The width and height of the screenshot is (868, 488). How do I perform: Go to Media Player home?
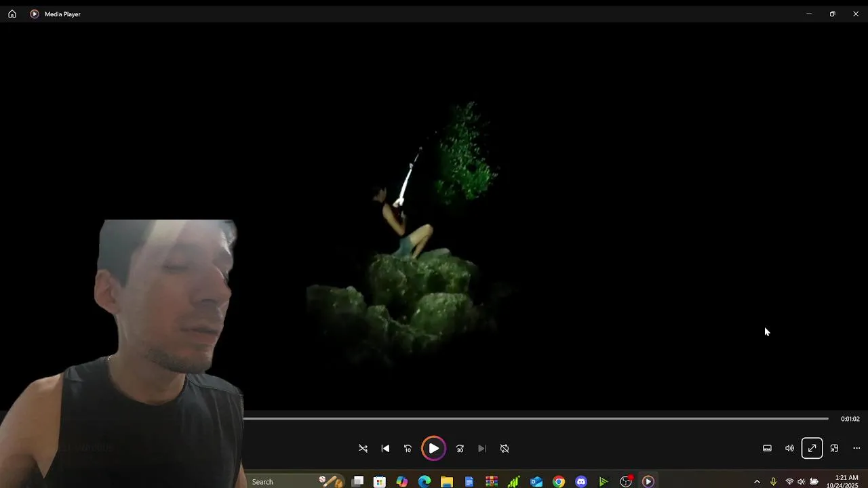pos(12,14)
